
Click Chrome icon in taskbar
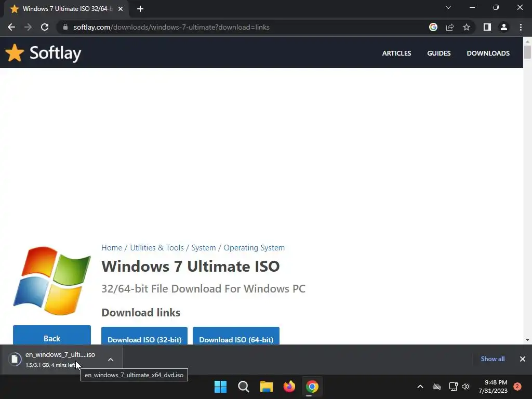tap(312, 387)
